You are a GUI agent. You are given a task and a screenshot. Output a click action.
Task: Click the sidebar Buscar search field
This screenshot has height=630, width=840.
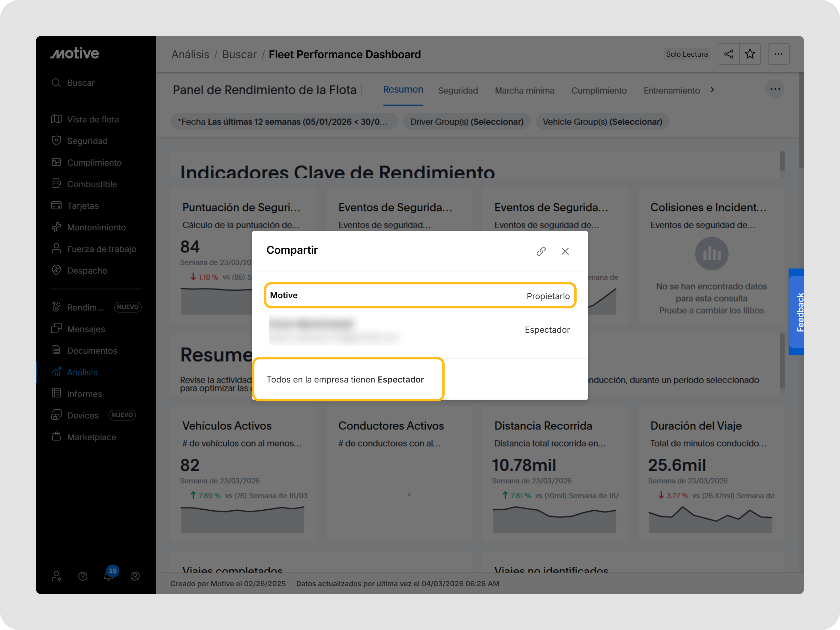(x=81, y=83)
